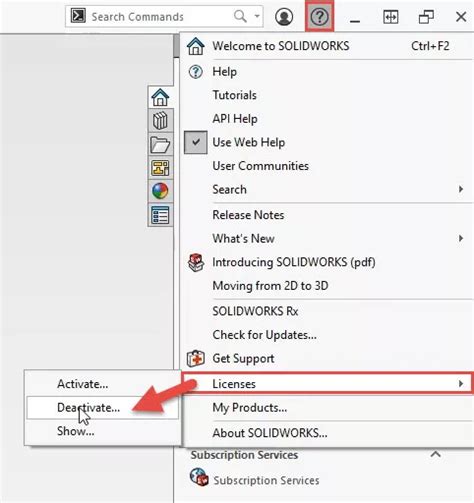474x503 pixels.
Task: Click the Subscription Services section header
Action: click(x=244, y=455)
